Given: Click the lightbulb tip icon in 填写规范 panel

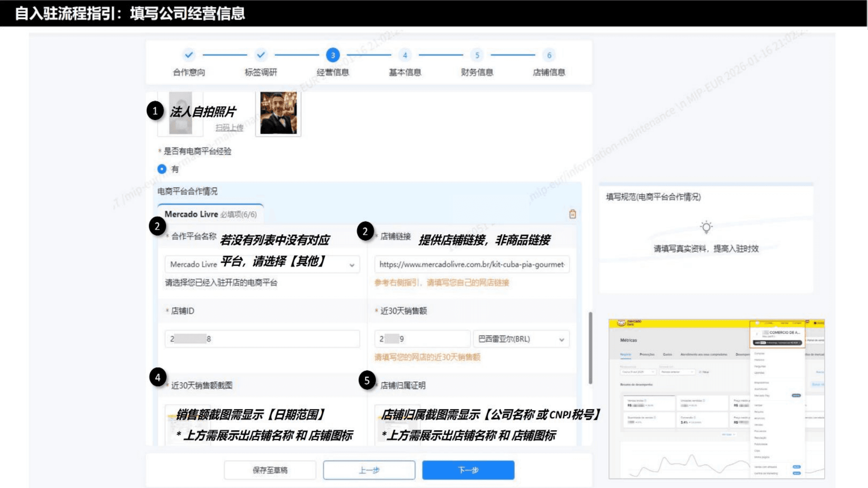Looking at the screenshot, I should (706, 227).
